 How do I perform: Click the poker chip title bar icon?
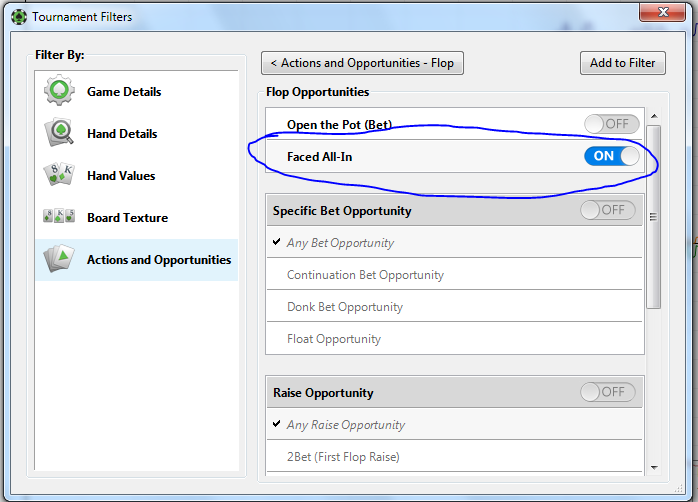pyautogui.click(x=19, y=17)
